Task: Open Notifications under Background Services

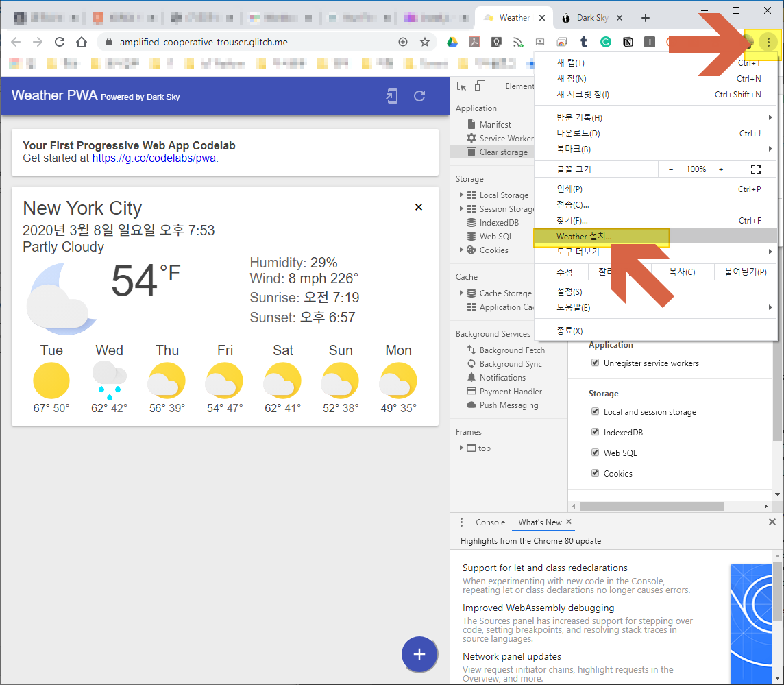Action: click(496, 377)
